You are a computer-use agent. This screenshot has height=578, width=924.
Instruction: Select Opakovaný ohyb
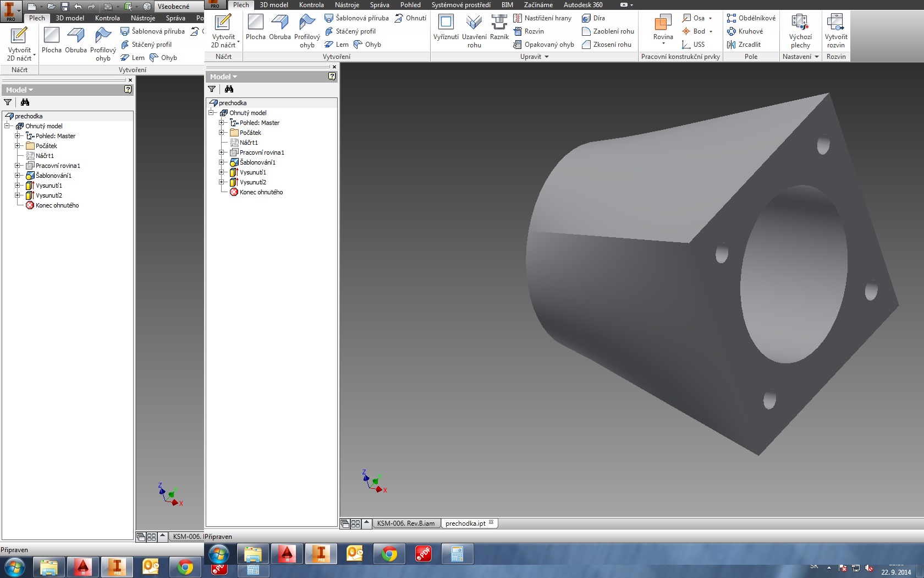tap(544, 45)
